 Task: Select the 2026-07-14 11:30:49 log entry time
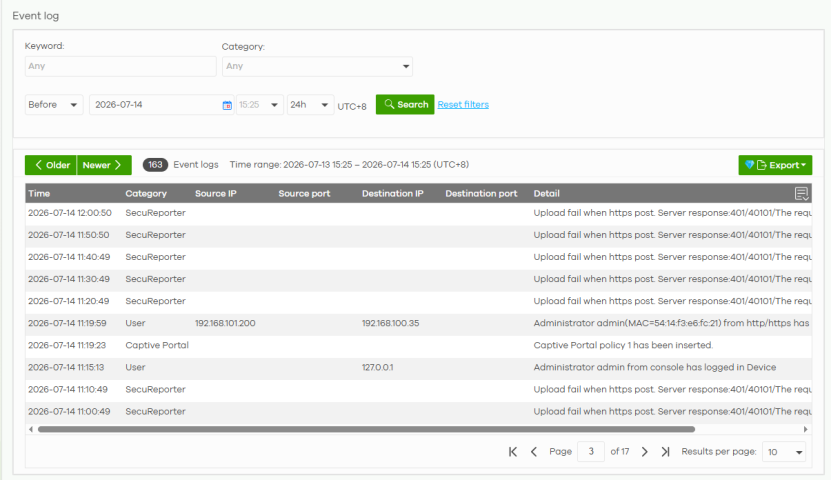point(69,279)
